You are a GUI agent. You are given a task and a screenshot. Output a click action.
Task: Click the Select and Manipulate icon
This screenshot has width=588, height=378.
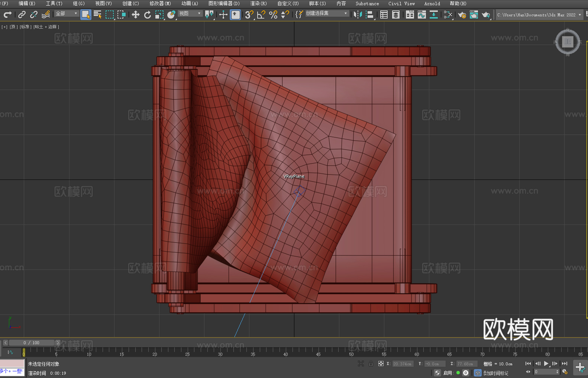coord(223,14)
